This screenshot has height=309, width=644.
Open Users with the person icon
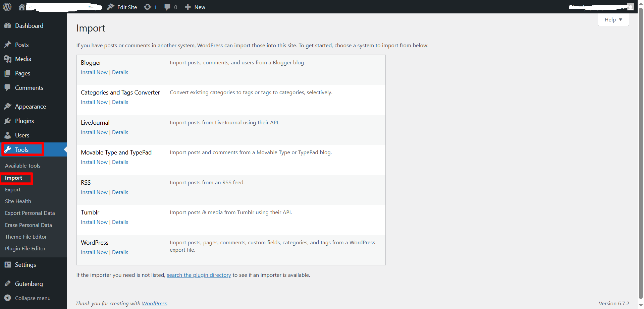click(8, 135)
